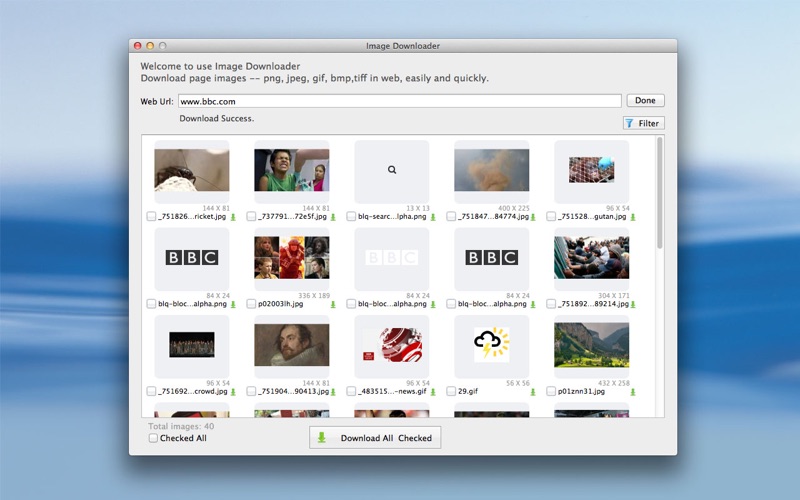Click download arrow for _483515...-news.gif
This screenshot has width=800, height=500.
433,392
